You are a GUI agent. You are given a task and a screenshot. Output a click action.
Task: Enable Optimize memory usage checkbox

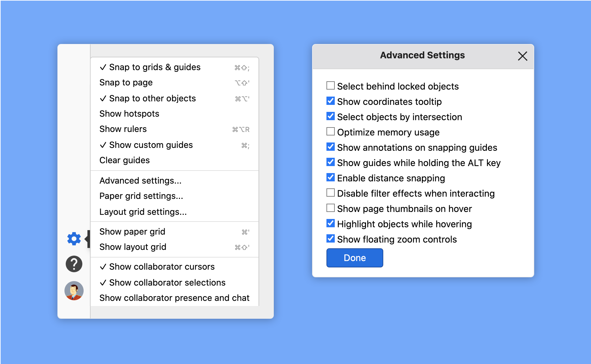pos(331,131)
